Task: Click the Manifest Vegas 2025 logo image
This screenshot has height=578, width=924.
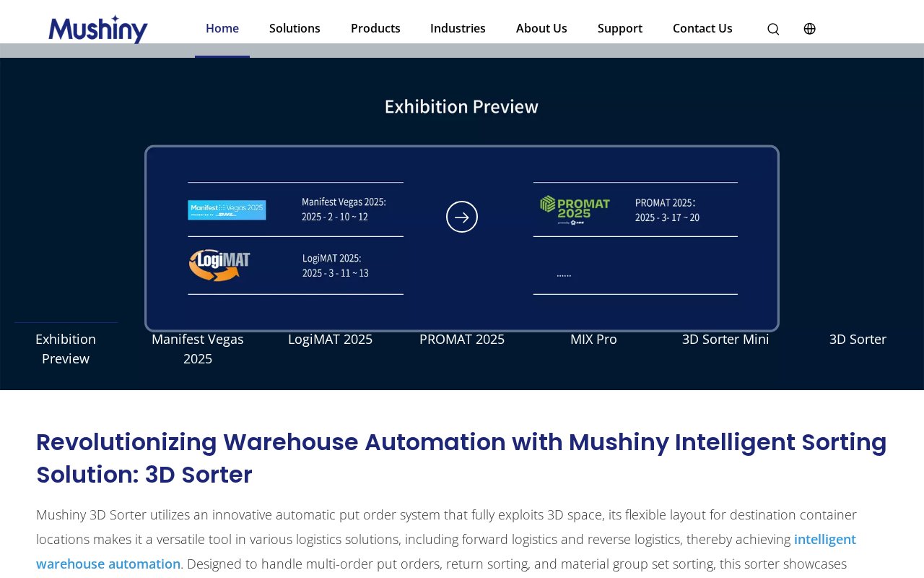Action: click(x=227, y=210)
